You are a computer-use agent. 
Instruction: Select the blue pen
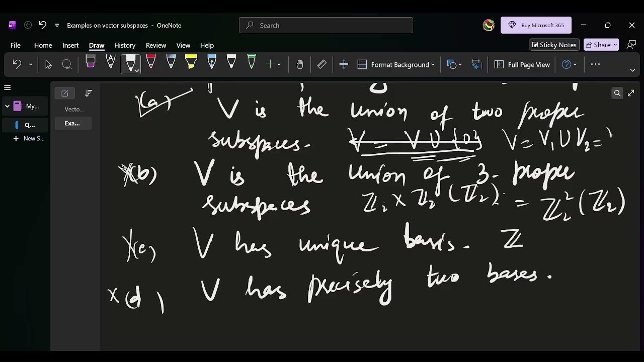[x=211, y=62]
